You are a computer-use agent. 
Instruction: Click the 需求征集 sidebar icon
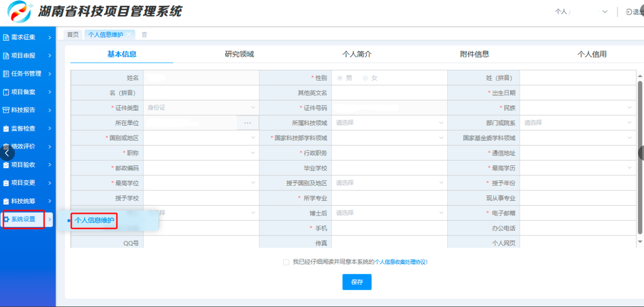click(x=6, y=37)
